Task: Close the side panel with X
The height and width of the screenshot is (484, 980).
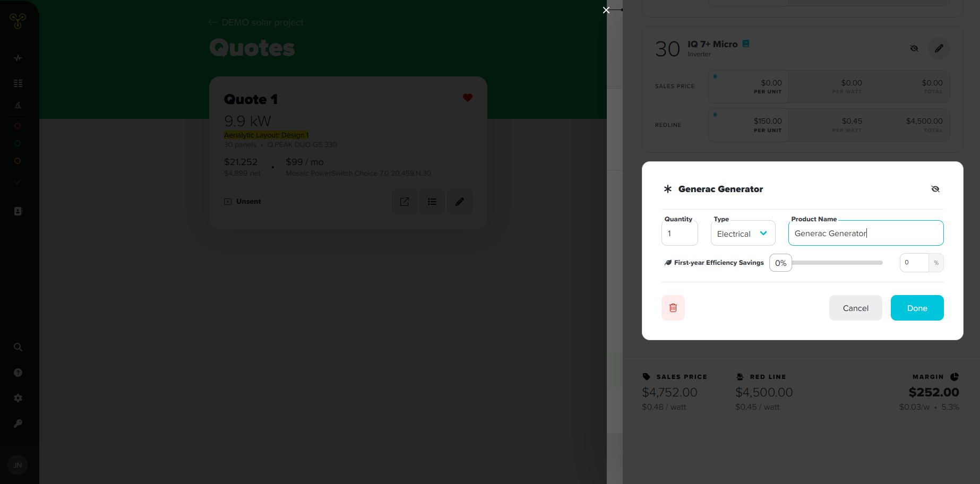Action: point(606,10)
